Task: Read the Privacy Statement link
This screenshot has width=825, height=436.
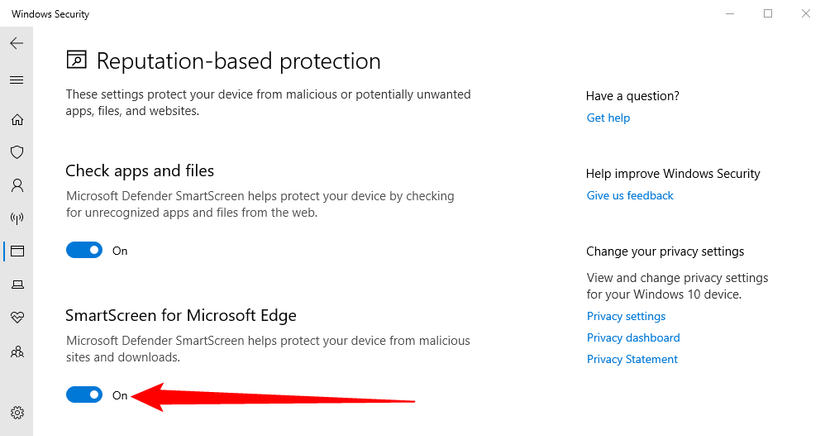Action: click(632, 359)
